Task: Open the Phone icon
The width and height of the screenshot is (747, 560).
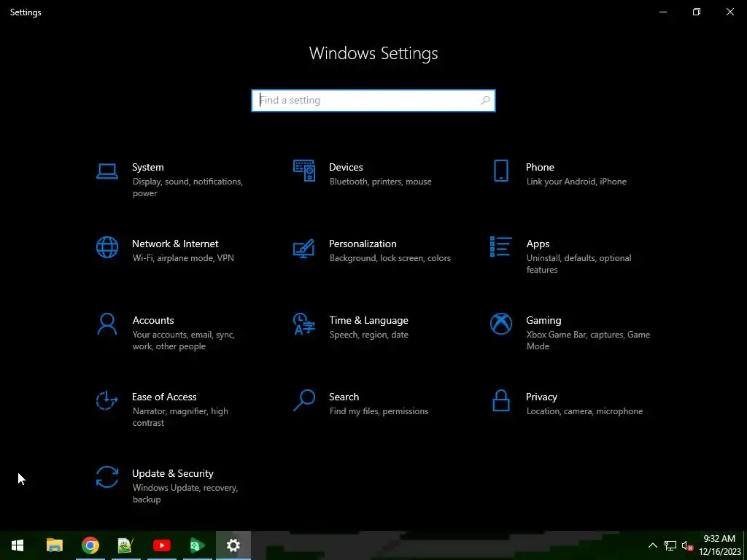Action: coord(500,171)
